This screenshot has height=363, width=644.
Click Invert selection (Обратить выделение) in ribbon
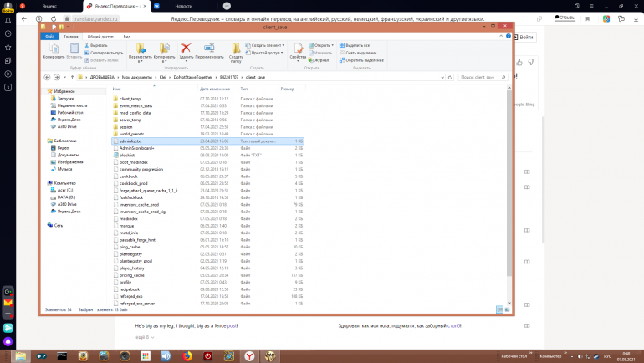[361, 60]
